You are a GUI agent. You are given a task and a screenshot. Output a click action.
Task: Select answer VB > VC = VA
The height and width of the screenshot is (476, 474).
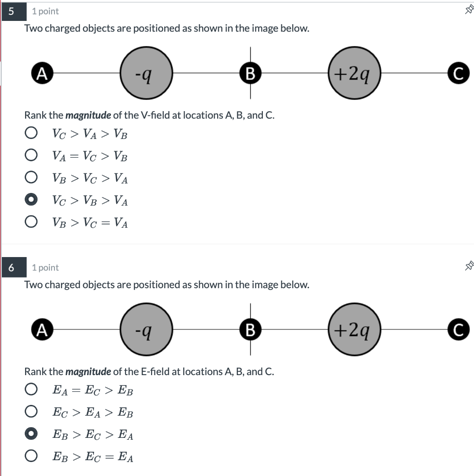[x=31, y=222]
